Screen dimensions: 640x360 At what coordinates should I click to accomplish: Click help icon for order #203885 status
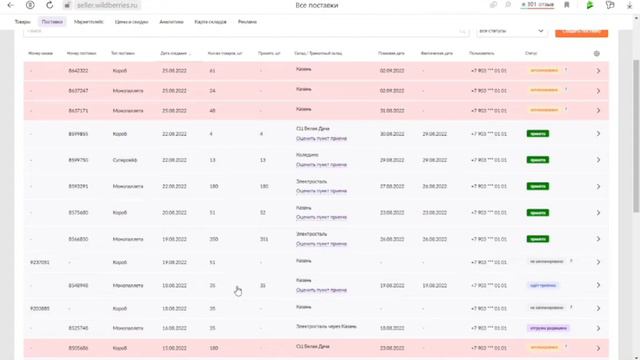571,307
